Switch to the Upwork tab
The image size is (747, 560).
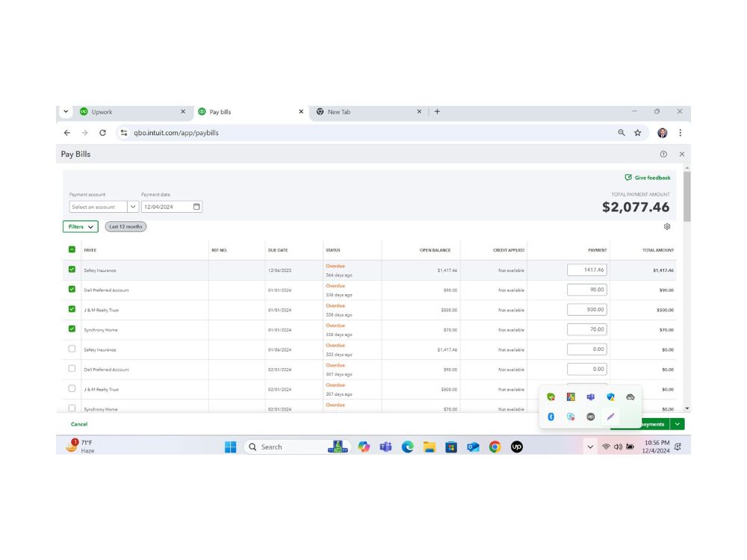[x=133, y=112]
